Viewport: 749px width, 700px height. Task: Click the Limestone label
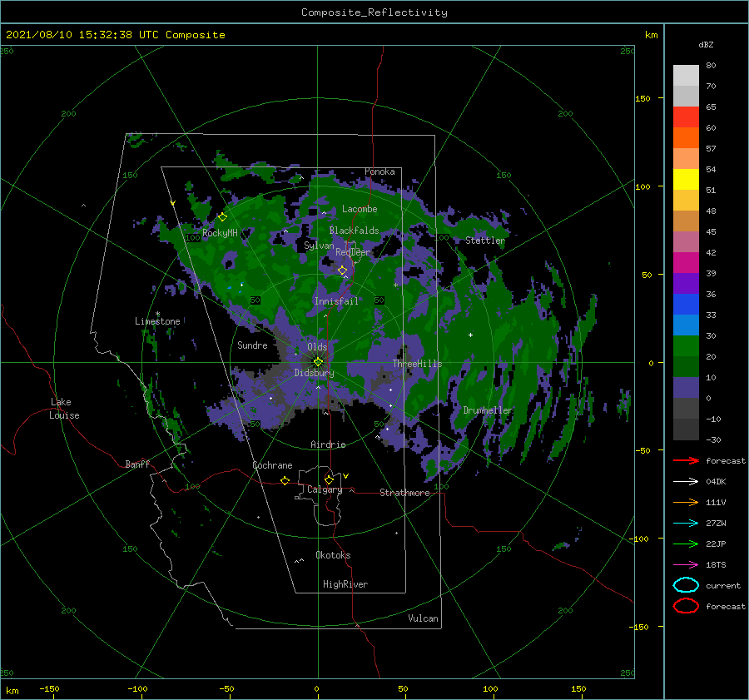(157, 321)
